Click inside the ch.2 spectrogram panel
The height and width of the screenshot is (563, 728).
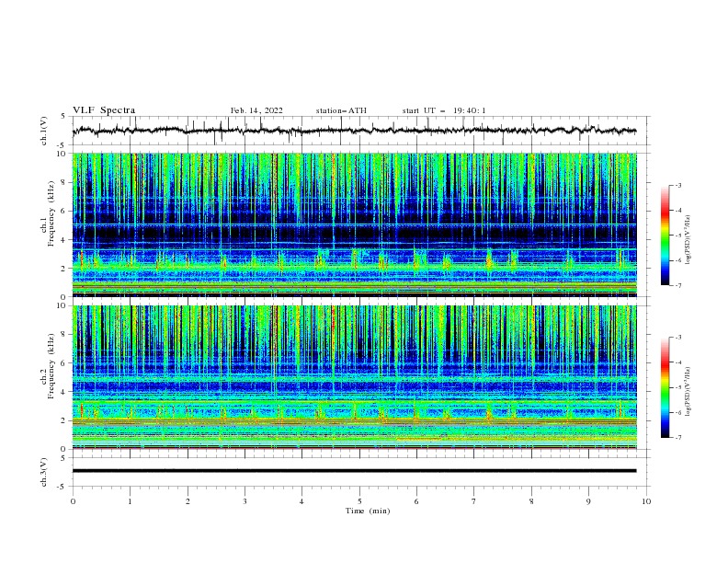[x=354, y=377]
